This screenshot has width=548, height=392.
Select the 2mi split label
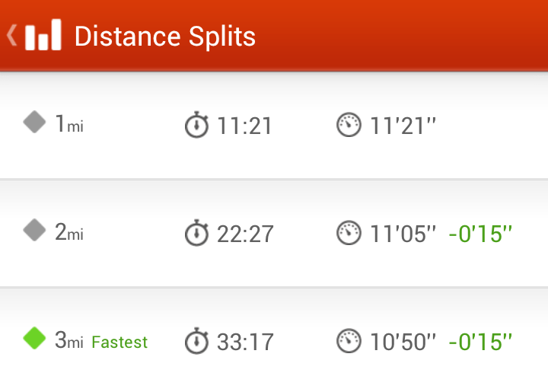point(69,231)
